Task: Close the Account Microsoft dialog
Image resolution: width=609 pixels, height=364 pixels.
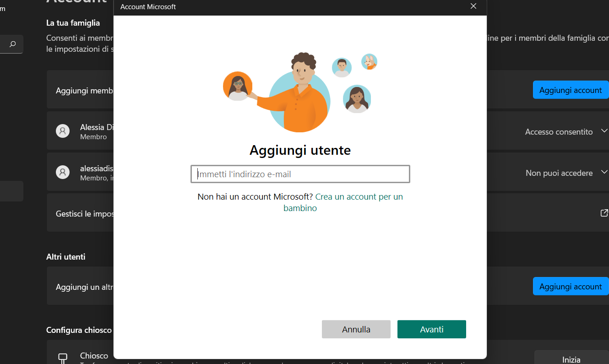Action: (x=473, y=6)
